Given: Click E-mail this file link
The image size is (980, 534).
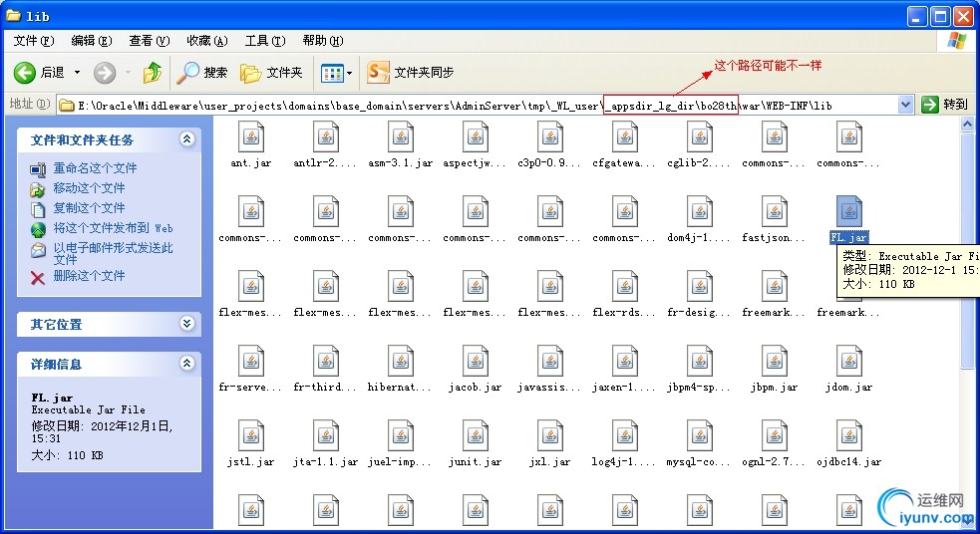Looking at the screenshot, I should pos(113,253).
